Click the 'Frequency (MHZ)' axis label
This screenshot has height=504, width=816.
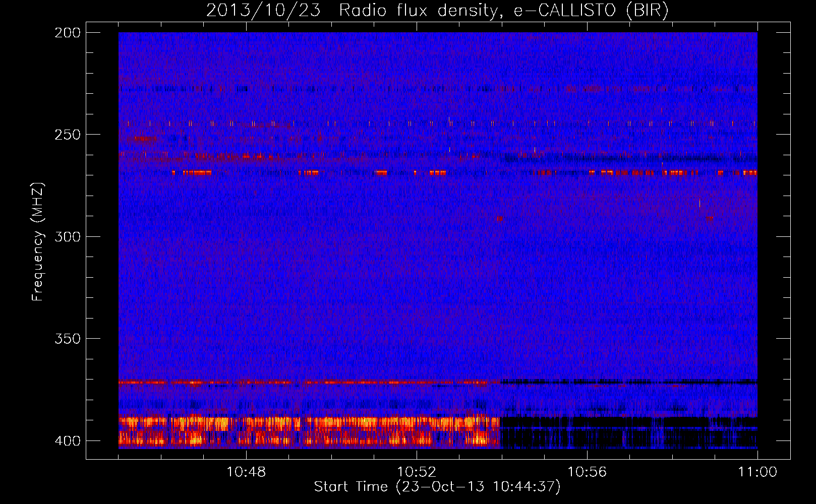click(x=38, y=241)
